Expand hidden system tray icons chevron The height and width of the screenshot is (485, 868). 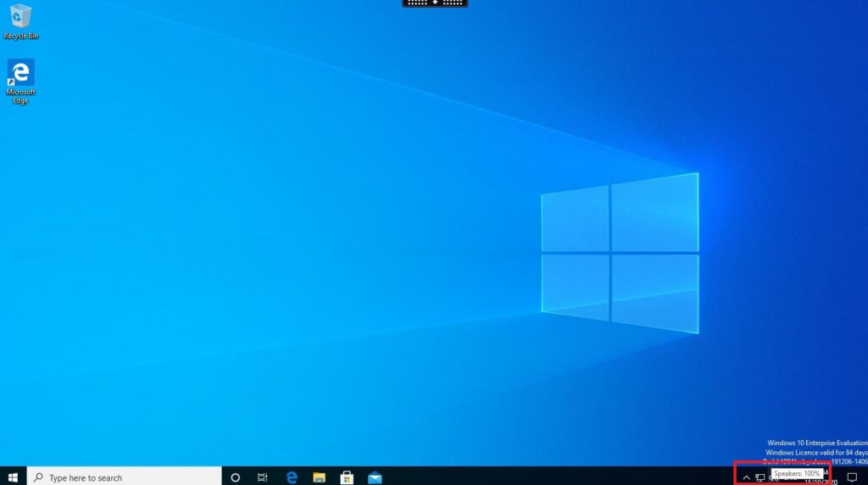pyautogui.click(x=746, y=478)
